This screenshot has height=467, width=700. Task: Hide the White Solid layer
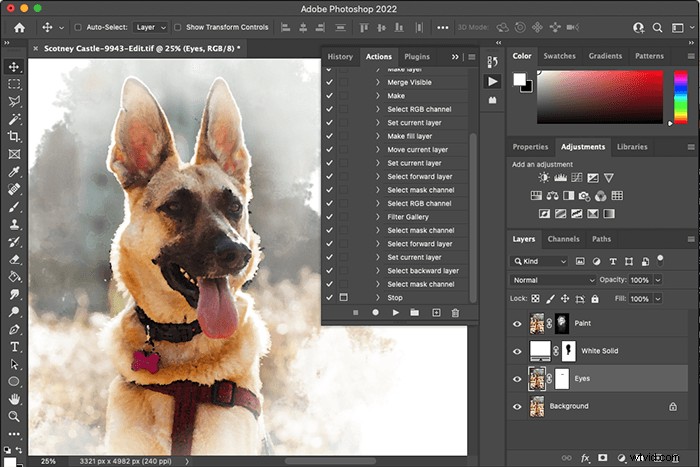[517, 351]
